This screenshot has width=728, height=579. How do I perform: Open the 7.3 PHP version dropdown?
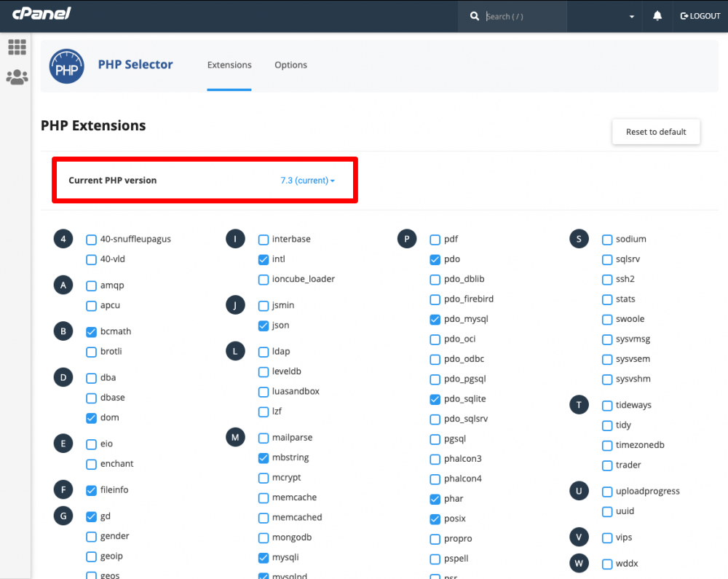pos(306,181)
